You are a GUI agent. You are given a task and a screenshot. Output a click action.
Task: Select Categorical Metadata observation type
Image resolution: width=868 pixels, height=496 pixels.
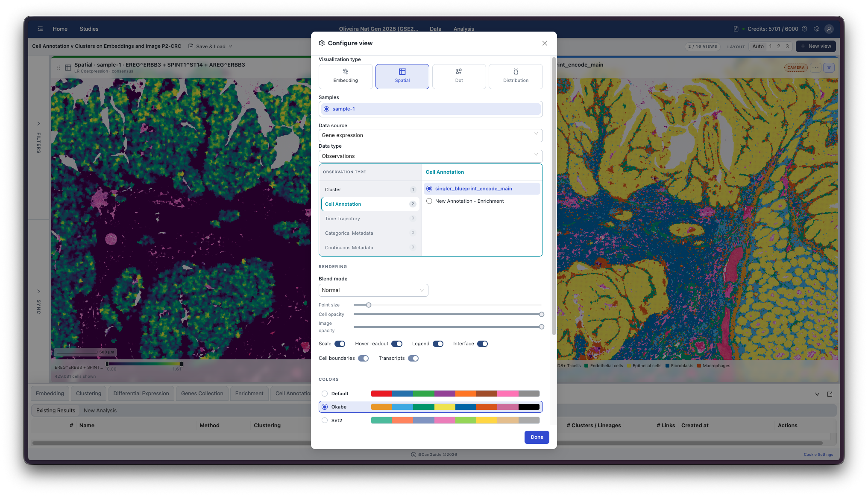coord(370,233)
